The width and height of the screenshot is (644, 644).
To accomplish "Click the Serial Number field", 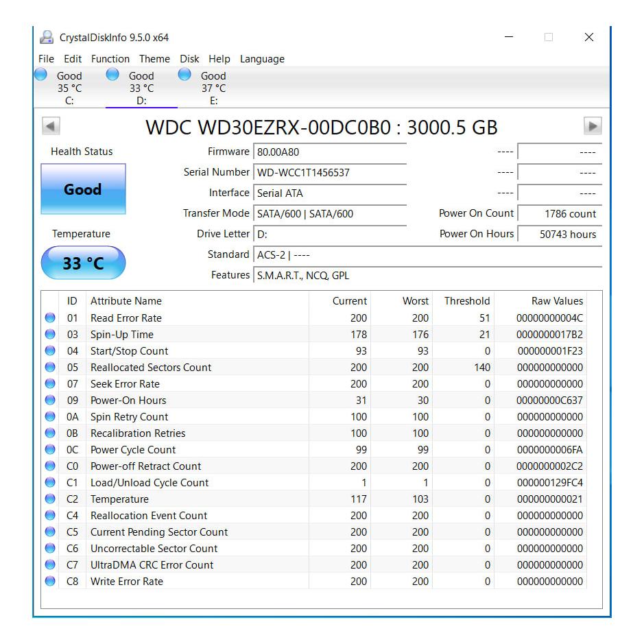I will [x=331, y=173].
